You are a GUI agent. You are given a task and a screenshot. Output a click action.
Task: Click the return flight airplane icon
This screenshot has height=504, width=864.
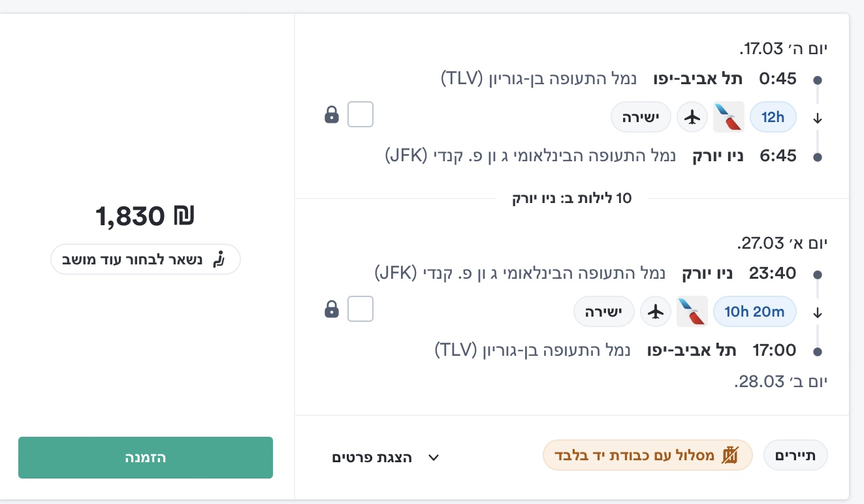tap(656, 311)
